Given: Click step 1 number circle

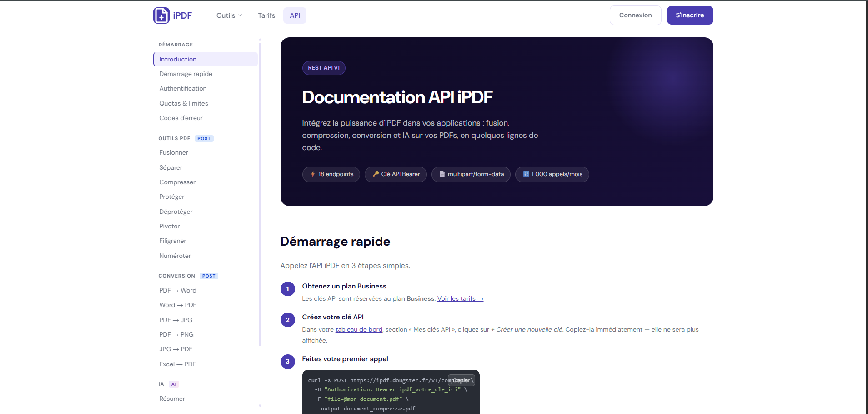Looking at the screenshot, I should pos(287,289).
